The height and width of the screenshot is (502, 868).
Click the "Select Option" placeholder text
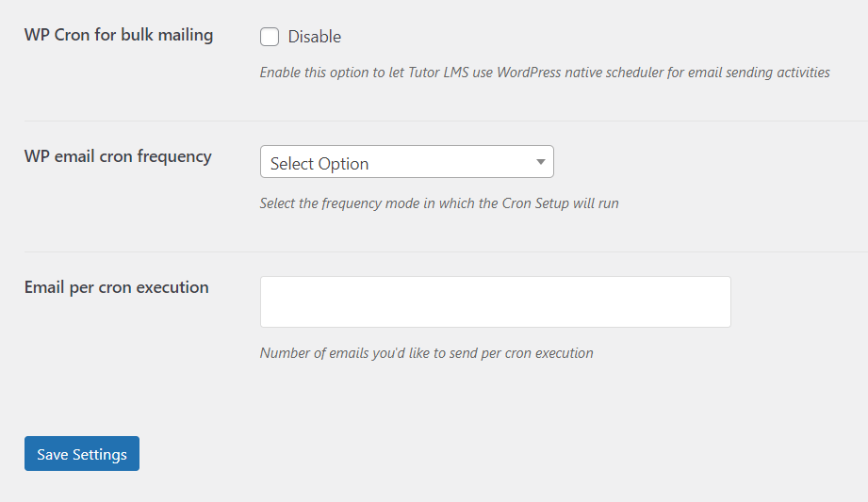pos(319,164)
